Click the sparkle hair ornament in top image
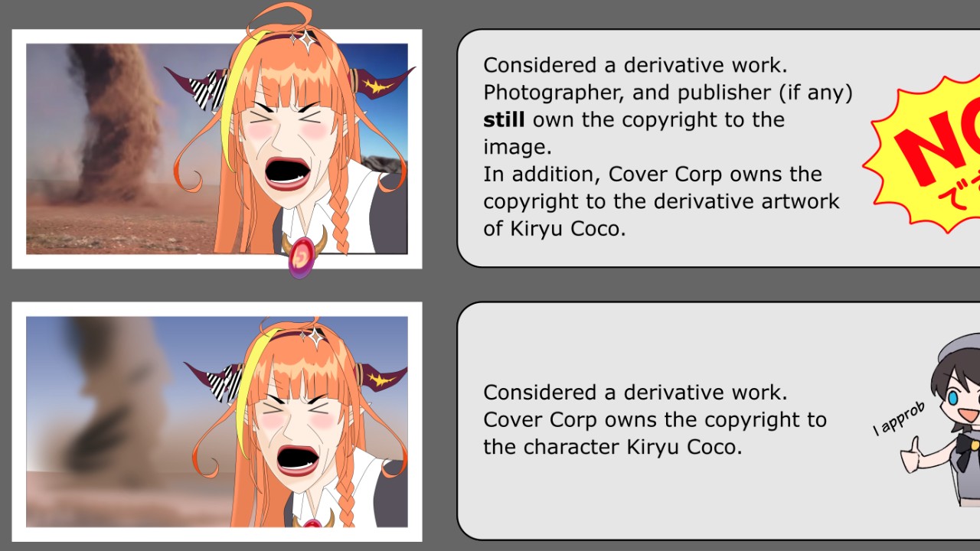 point(305,38)
